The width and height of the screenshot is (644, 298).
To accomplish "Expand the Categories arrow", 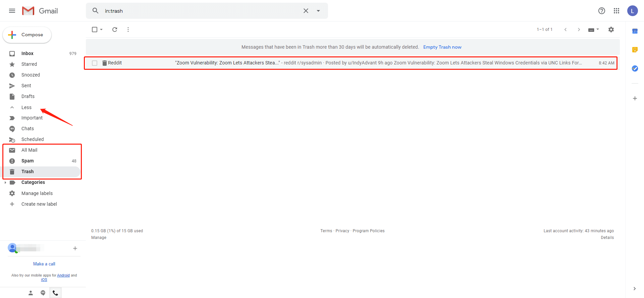I will click(5, 183).
